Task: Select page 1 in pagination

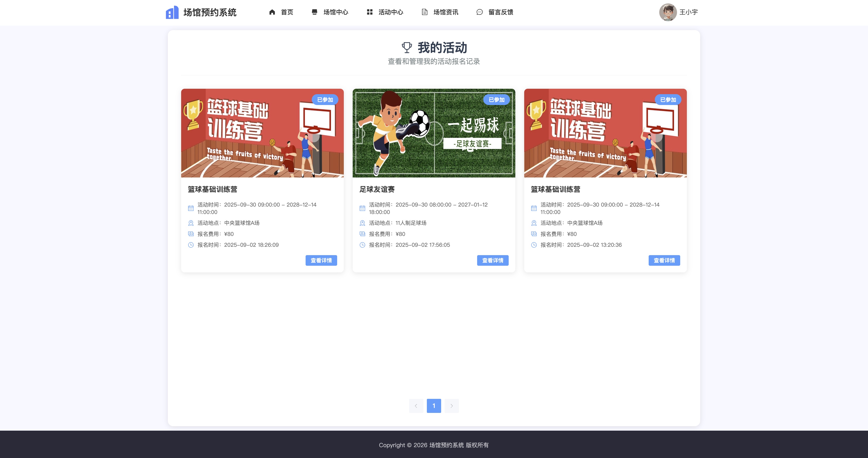Action: click(434, 406)
